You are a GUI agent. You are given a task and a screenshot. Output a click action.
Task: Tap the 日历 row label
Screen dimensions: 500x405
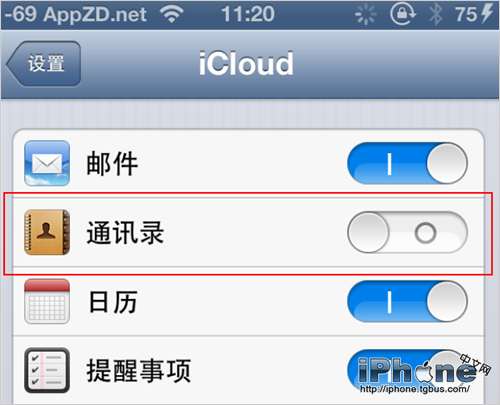click(113, 302)
